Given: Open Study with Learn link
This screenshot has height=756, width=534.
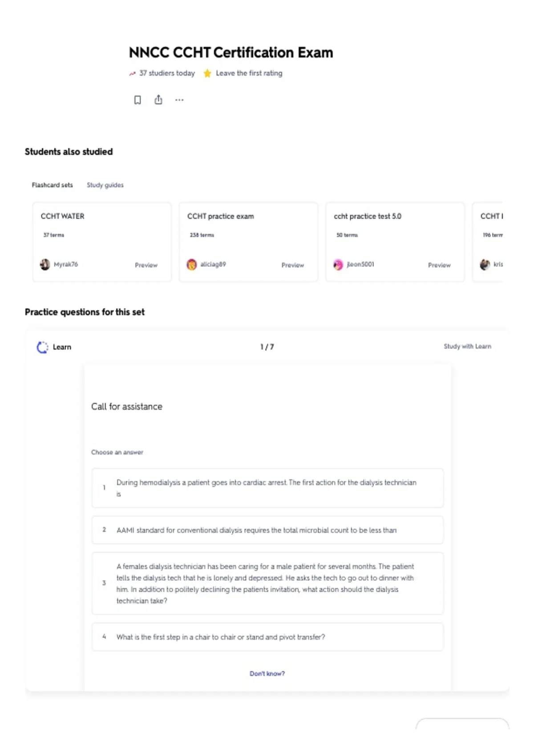Looking at the screenshot, I should point(467,346).
